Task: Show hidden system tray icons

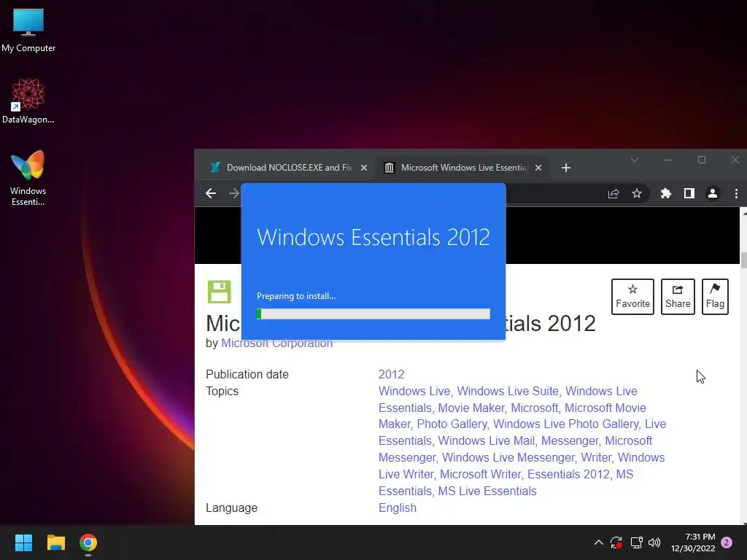Action: click(x=598, y=542)
